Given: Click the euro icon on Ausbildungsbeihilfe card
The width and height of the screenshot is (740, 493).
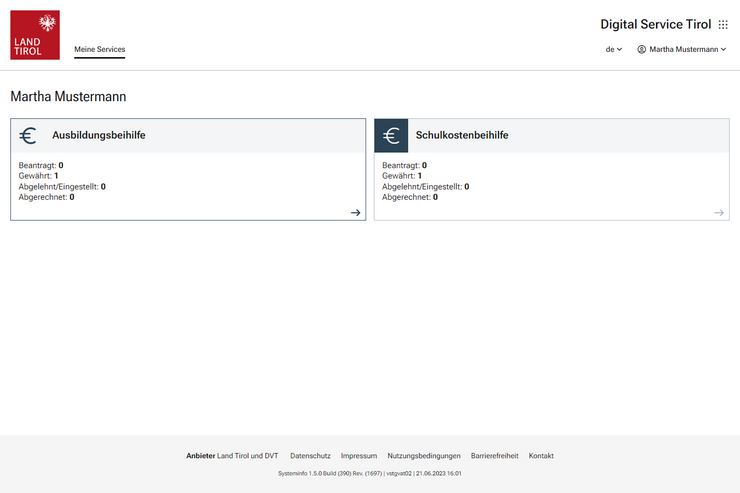Looking at the screenshot, I should tap(28, 136).
